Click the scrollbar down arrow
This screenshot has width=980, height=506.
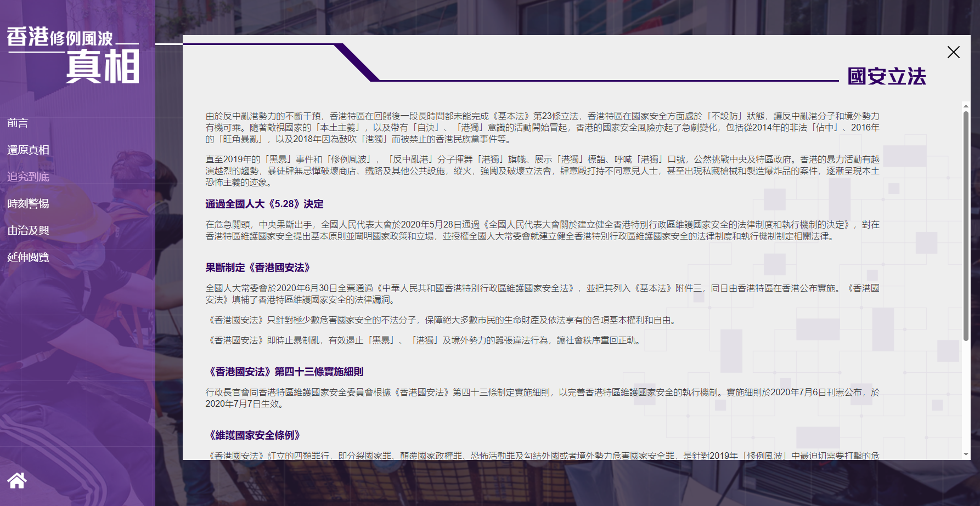[966, 454]
